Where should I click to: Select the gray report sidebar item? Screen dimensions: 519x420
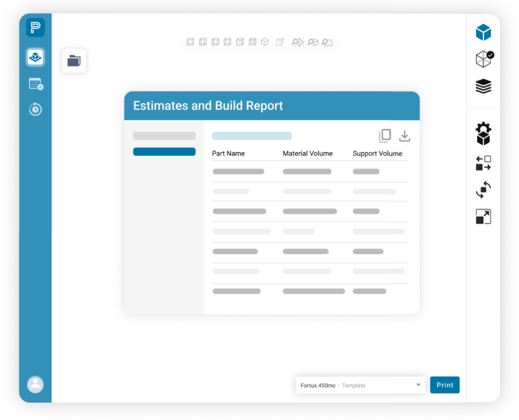tap(164, 136)
